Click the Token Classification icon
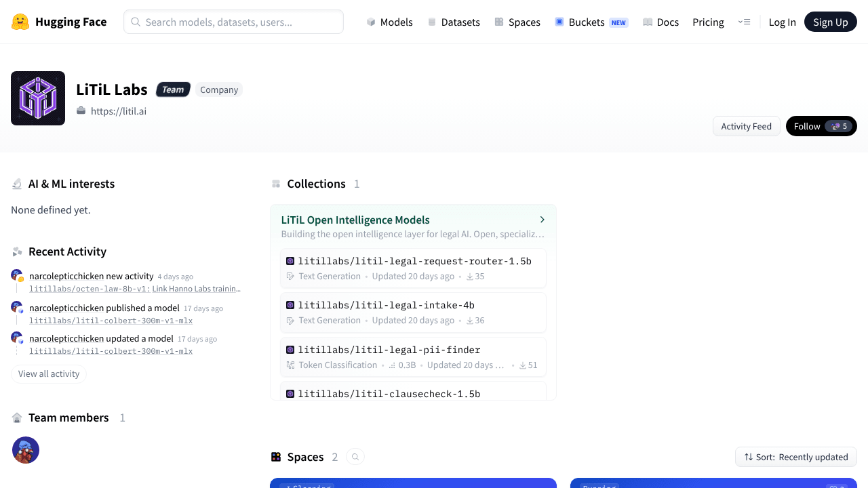This screenshot has height=488, width=868. click(291, 365)
